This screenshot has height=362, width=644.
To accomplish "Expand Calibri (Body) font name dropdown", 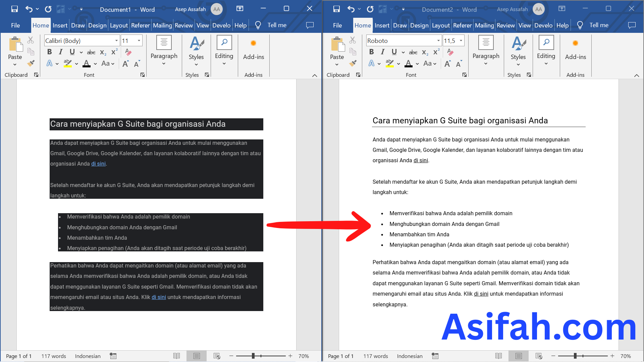I will (116, 41).
